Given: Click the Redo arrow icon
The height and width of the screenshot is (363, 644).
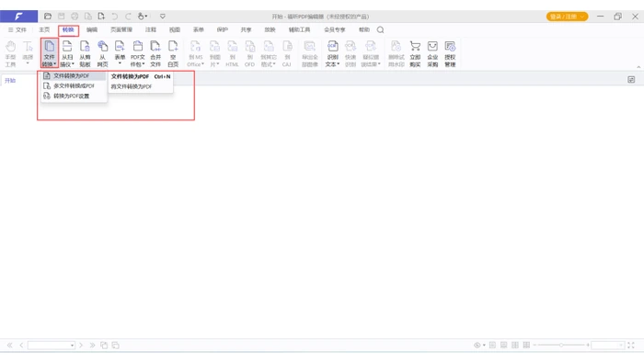Looking at the screenshot, I should (x=128, y=17).
